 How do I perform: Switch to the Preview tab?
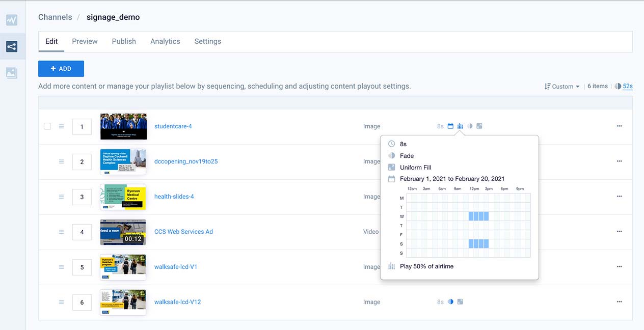click(x=85, y=41)
